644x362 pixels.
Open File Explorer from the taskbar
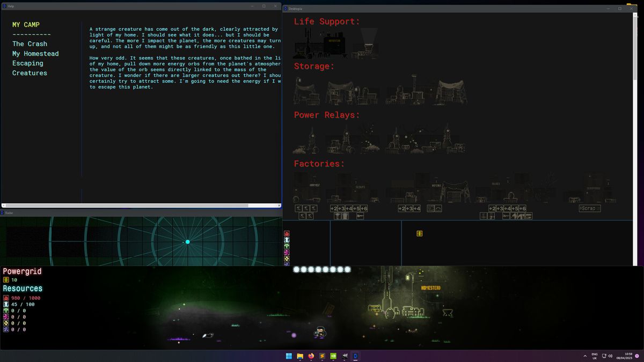point(301,356)
